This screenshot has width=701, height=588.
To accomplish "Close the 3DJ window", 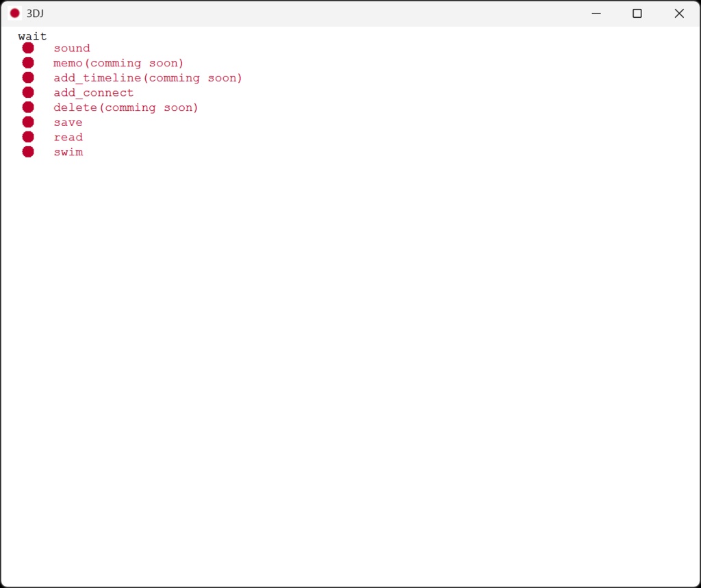I will [x=679, y=14].
